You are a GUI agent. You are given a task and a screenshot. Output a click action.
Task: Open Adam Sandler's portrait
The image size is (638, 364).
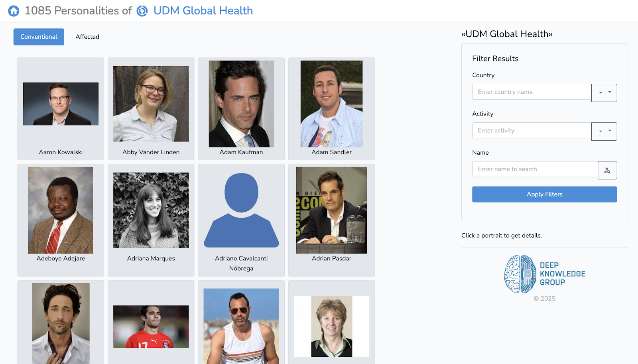[x=331, y=104]
